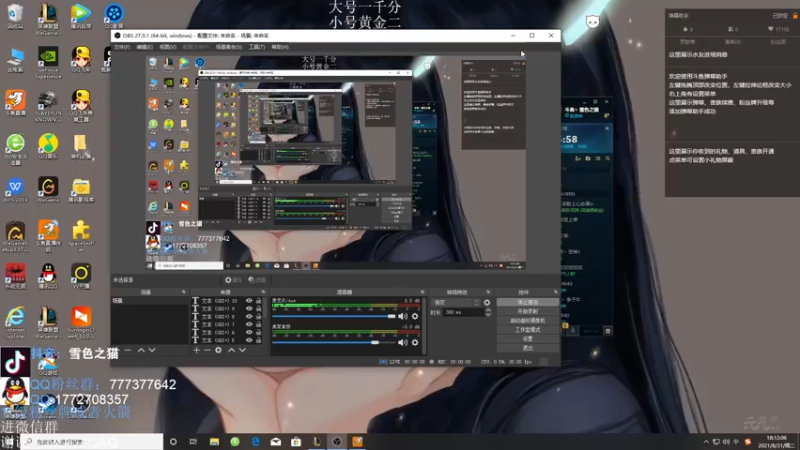The image size is (800, 450).
Task: Toggle lock on 文本 (GDI+) 6 source
Action: coord(259,332)
